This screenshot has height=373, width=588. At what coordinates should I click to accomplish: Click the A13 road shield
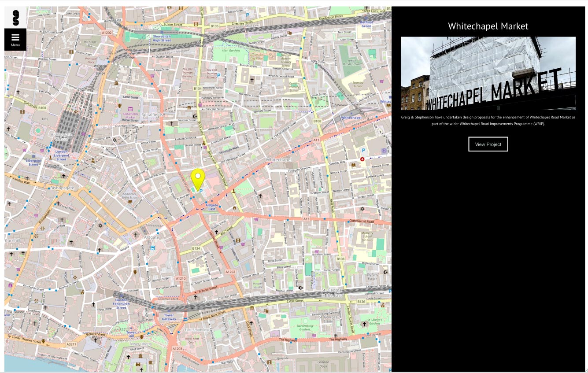point(307,219)
